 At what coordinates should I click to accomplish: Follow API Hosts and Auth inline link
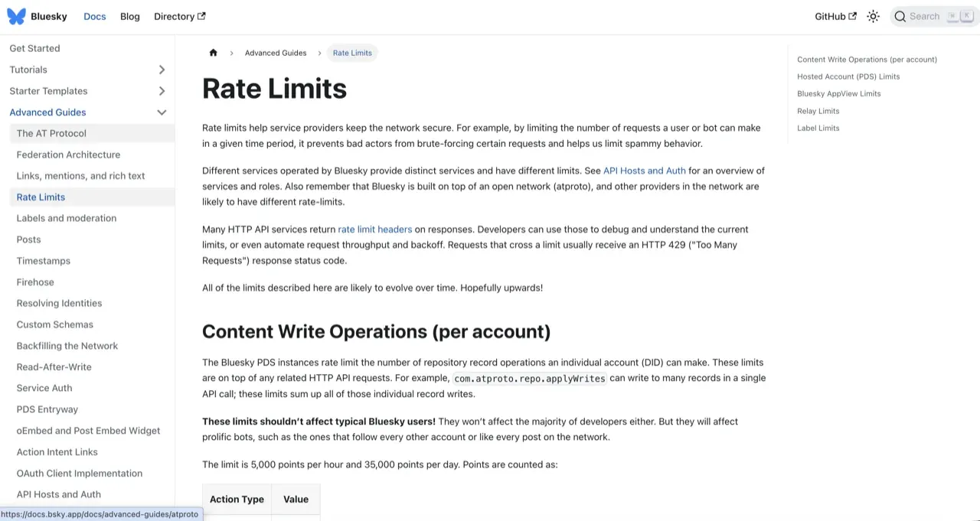pos(645,171)
